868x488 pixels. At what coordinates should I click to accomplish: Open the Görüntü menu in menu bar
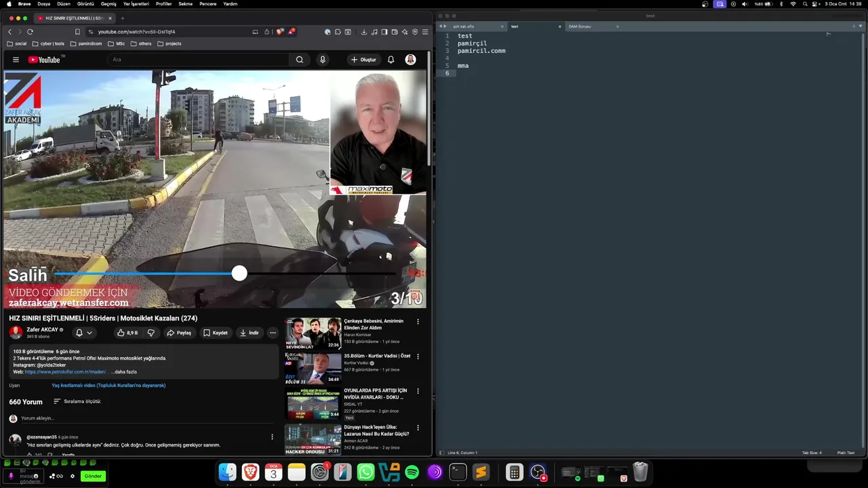[x=85, y=4]
